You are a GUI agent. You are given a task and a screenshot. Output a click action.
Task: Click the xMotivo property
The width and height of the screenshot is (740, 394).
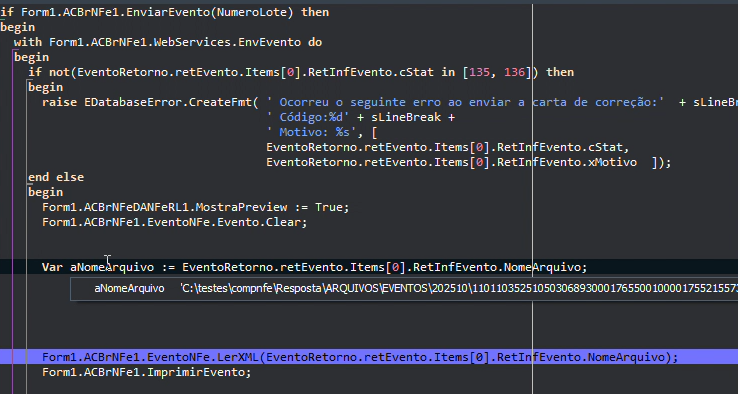pyautogui.click(x=613, y=162)
